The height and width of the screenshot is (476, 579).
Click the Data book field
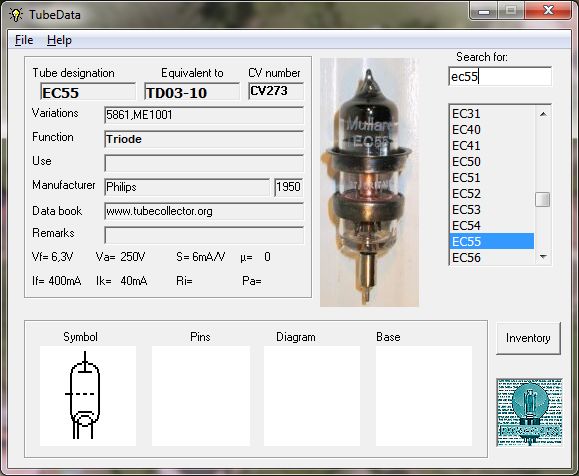point(204,211)
